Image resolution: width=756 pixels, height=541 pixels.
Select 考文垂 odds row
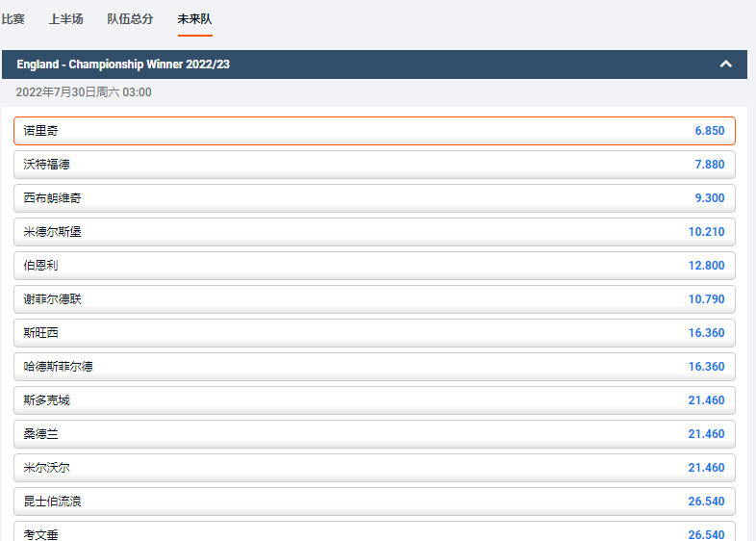pos(374,532)
